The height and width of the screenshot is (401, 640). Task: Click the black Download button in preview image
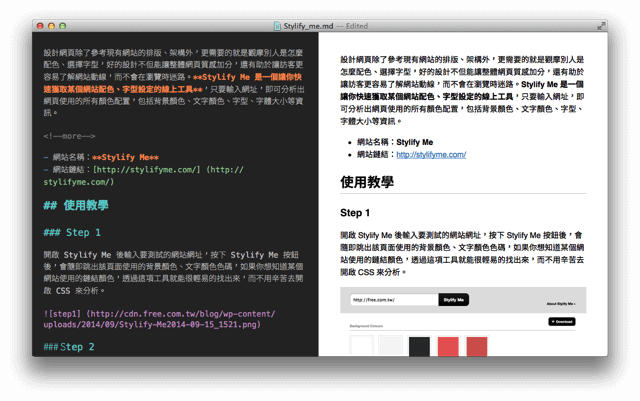coord(562,322)
